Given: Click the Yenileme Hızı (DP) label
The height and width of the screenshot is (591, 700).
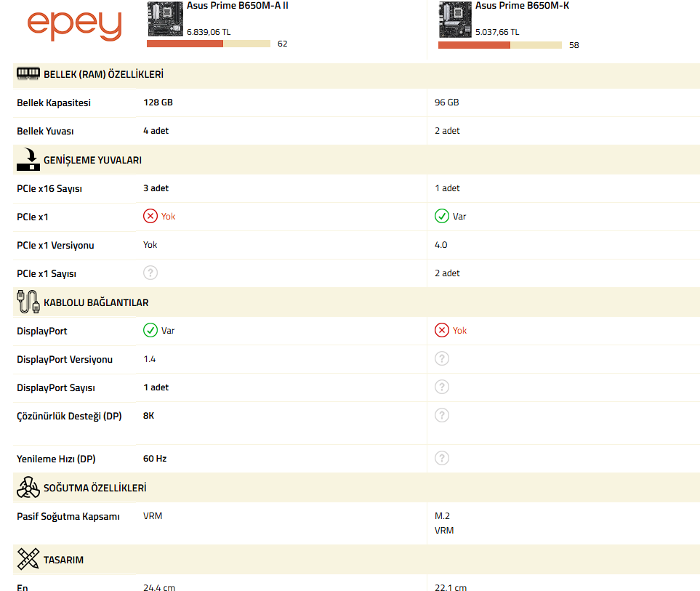Looking at the screenshot, I should pos(56,459).
